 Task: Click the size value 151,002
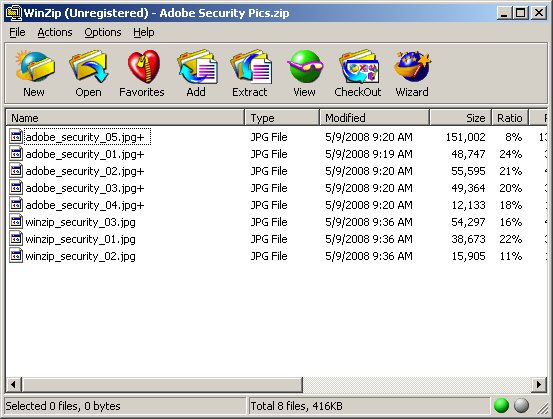[x=466, y=137]
